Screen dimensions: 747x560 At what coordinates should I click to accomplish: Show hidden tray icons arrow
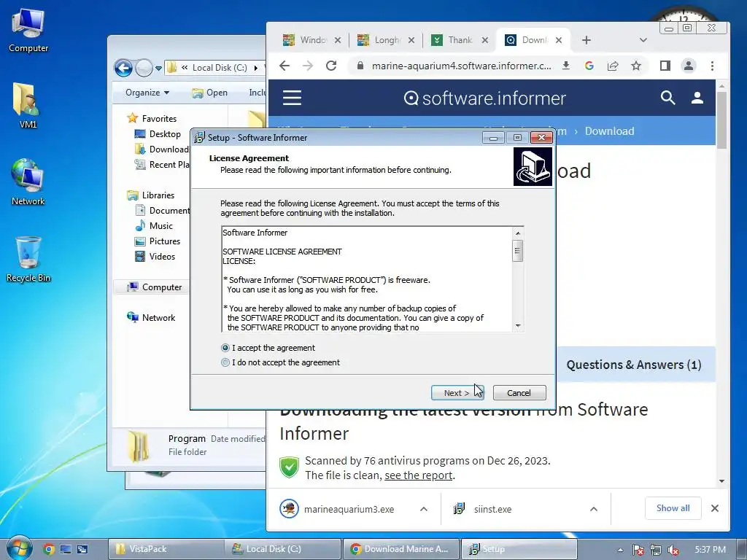coord(620,550)
